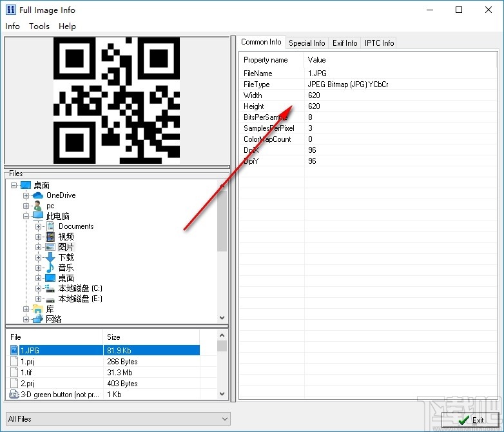This screenshot has width=504, height=432.
Task: Click the 1.tif file icon
Action: pos(14,372)
